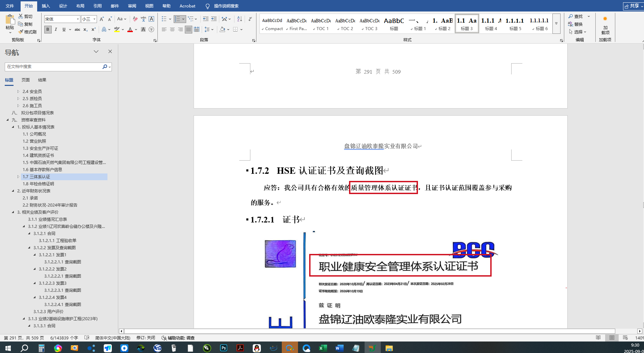This screenshot has height=353, width=644.
Task: Switch to the Review (审阅) ribbon tab
Action: coord(132,6)
